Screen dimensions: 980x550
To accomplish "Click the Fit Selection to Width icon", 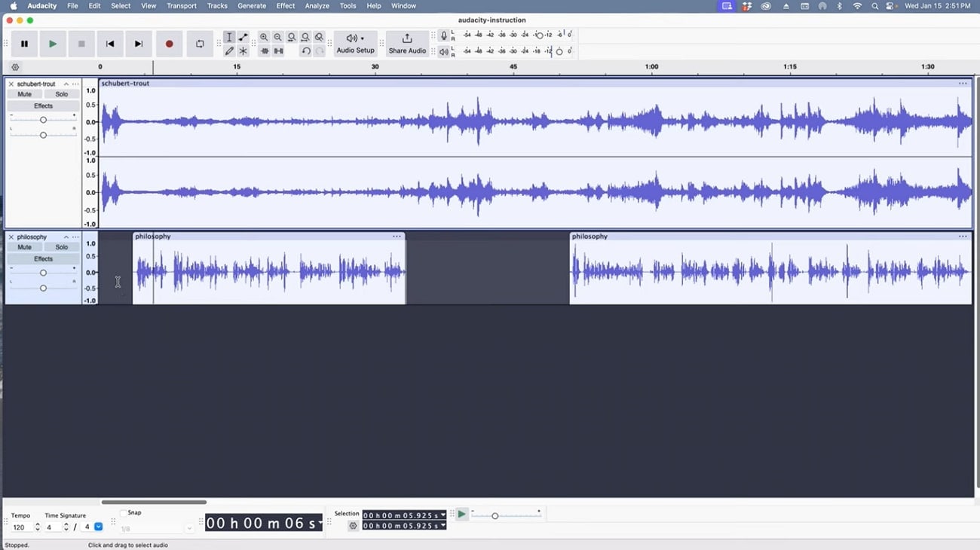I will 292,37.
